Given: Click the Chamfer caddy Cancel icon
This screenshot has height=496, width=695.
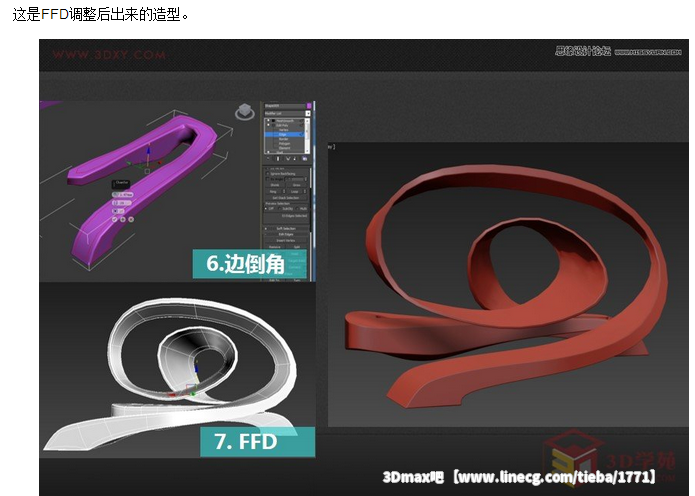Looking at the screenshot, I should point(131,219).
